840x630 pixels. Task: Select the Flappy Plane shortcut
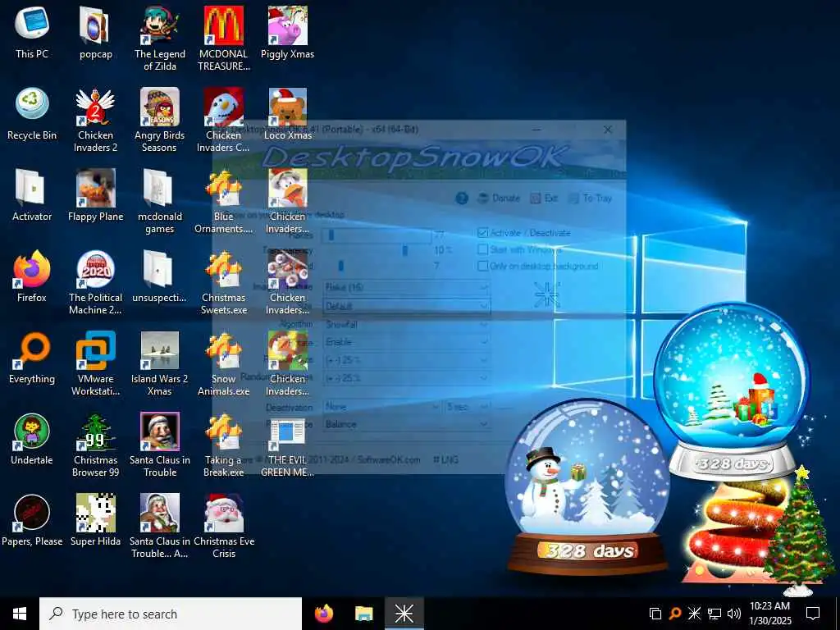[95, 195]
